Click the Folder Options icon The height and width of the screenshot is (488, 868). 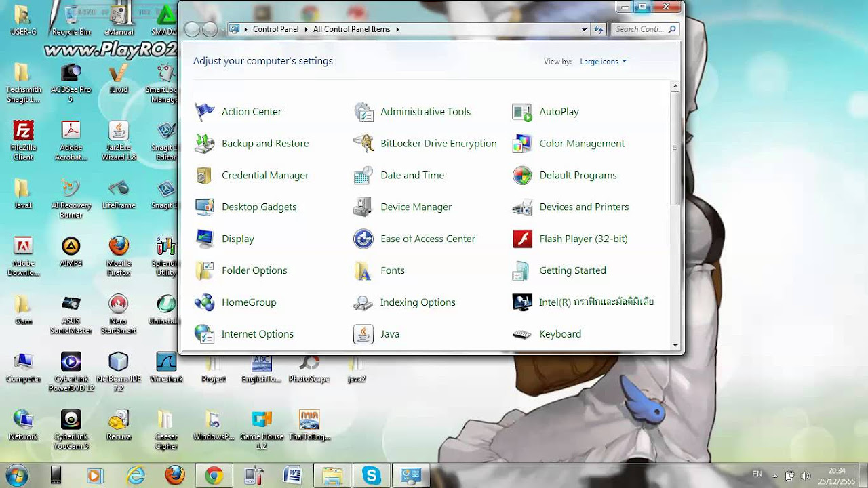[204, 270]
